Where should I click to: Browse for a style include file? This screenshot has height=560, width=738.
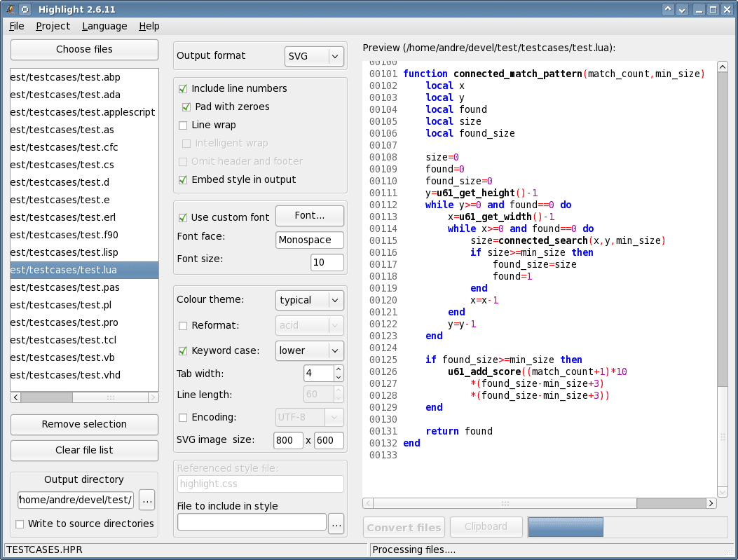336,524
